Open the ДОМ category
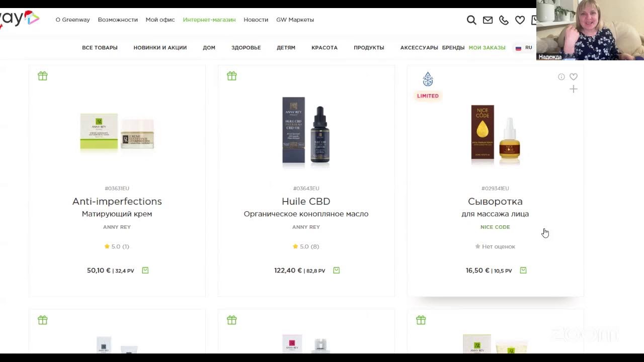The image size is (644, 362). point(209,48)
